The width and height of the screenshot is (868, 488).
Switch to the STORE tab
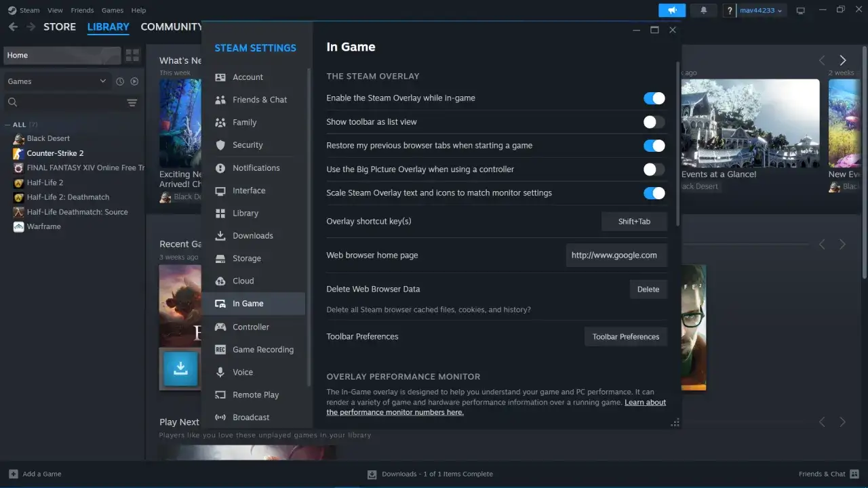coord(60,26)
